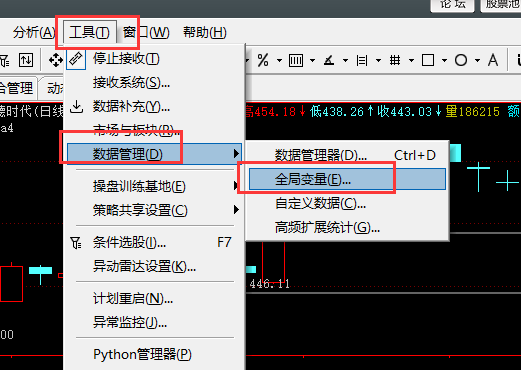Open dropdown next to grid tool
521x370 pixels.
[x=411, y=61]
